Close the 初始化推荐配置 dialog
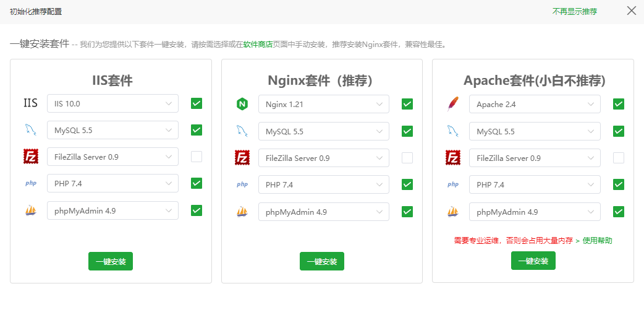Viewport: 644px width, 320px height. click(x=632, y=11)
